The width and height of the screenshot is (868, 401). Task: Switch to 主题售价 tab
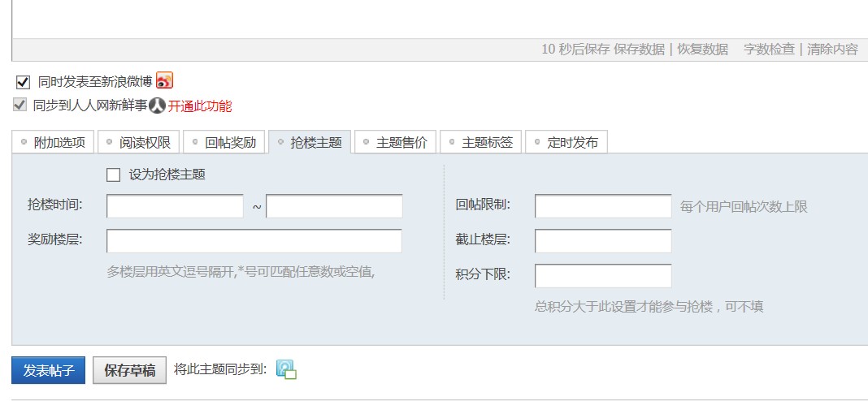coord(396,142)
